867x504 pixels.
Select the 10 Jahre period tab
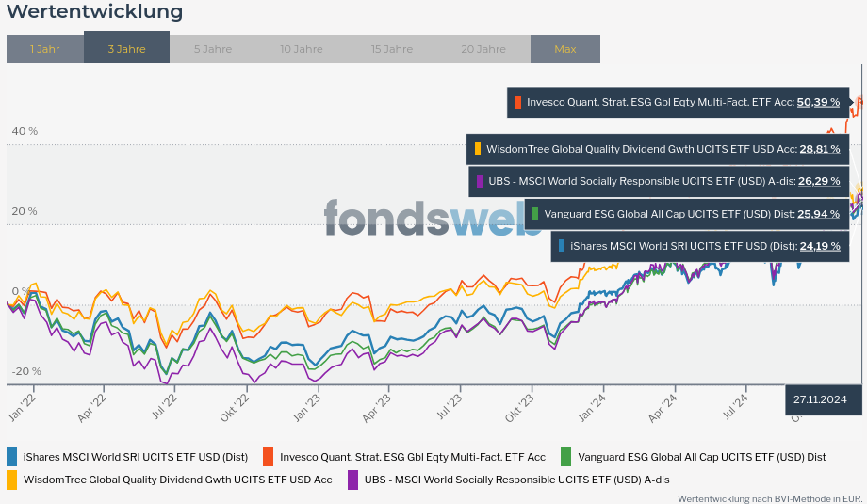[301, 49]
